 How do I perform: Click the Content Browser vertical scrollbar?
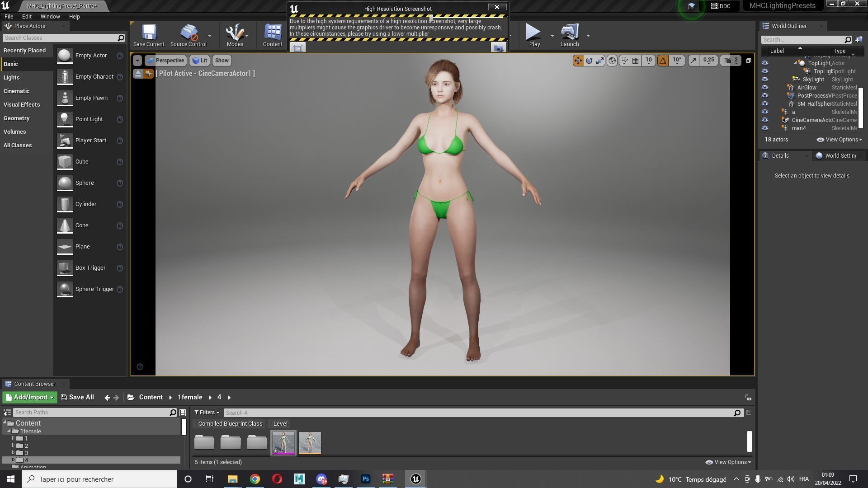[x=749, y=441]
